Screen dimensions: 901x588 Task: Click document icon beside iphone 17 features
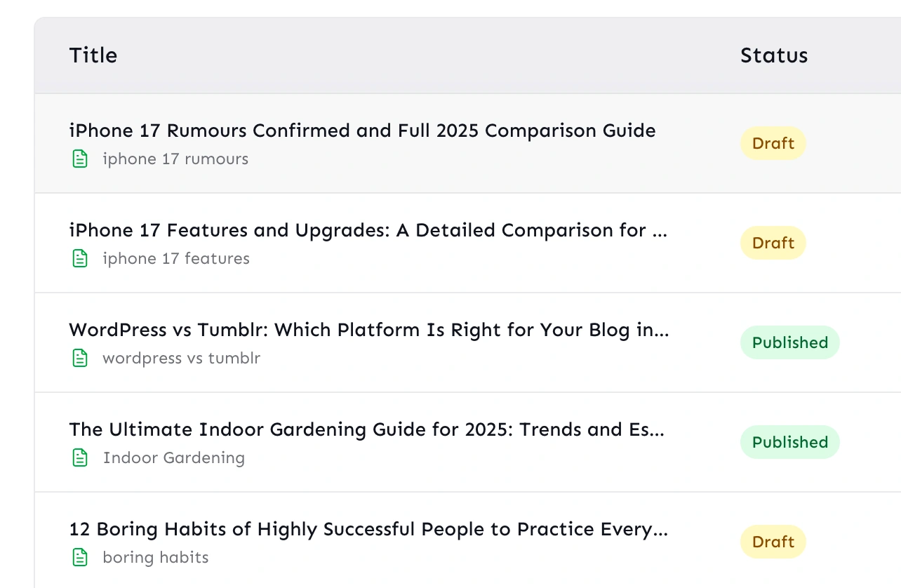point(81,259)
